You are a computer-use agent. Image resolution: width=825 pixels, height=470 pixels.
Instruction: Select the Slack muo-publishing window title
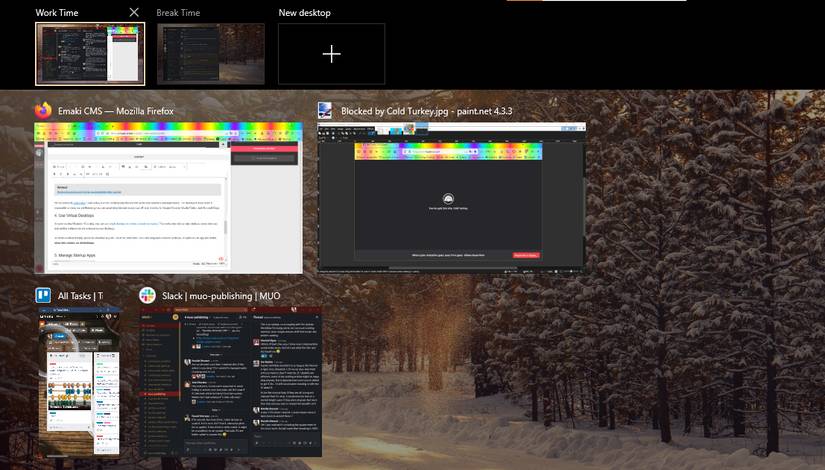(221, 296)
